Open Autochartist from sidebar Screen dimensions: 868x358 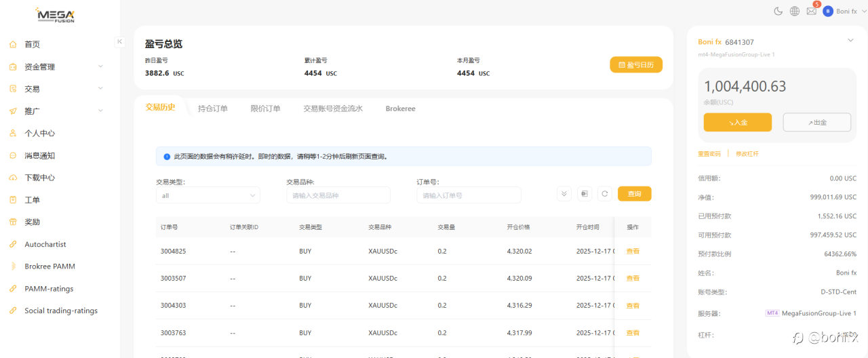pyautogui.click(x=45, y=244)
